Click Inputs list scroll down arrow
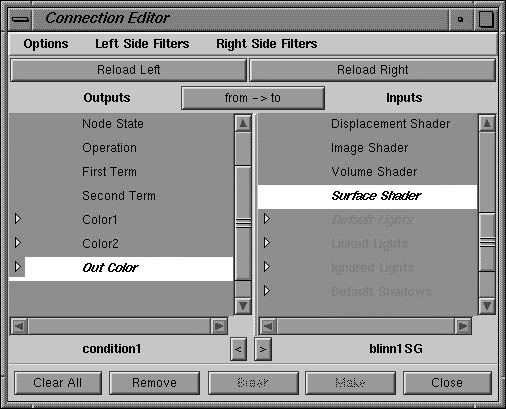This screenshot has width=506, height=409. tap(487, 306)
